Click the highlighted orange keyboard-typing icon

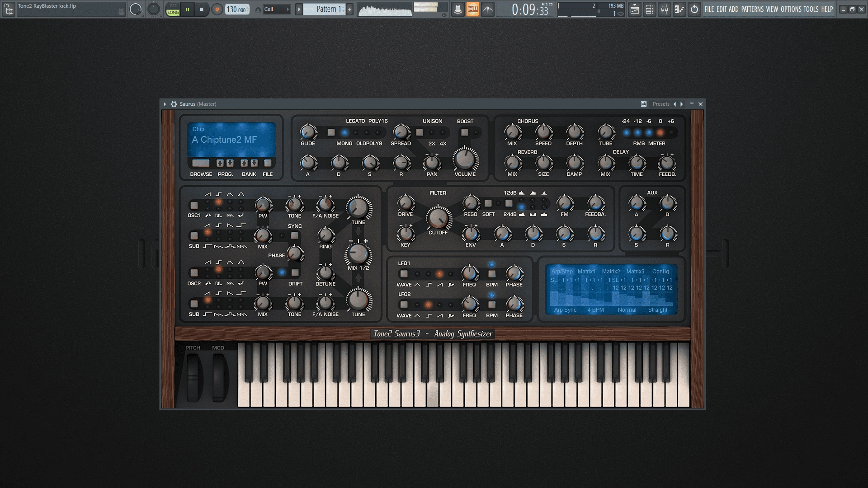click(472, 9)
